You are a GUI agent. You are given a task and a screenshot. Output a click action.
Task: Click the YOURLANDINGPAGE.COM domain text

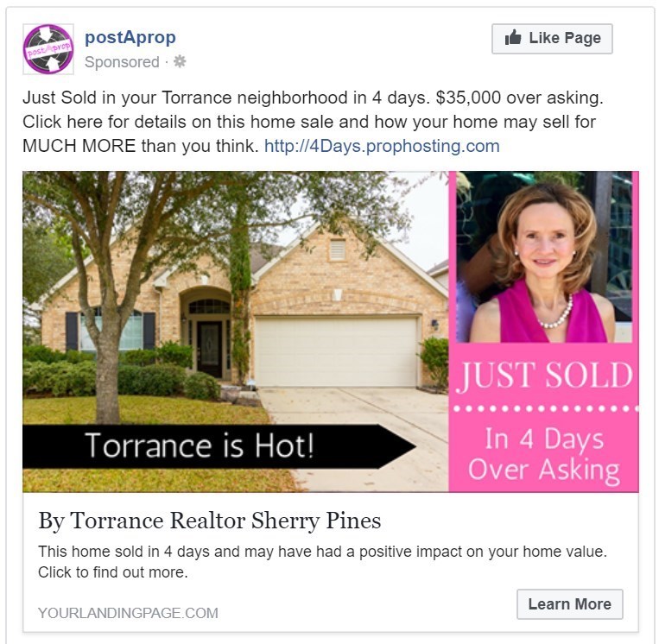click(x=128, y=613)
